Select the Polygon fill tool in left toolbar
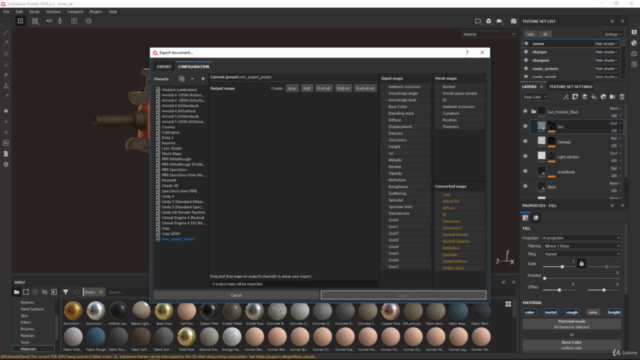The height and width of the screenshot is (360, 640). tap(6, 64)
